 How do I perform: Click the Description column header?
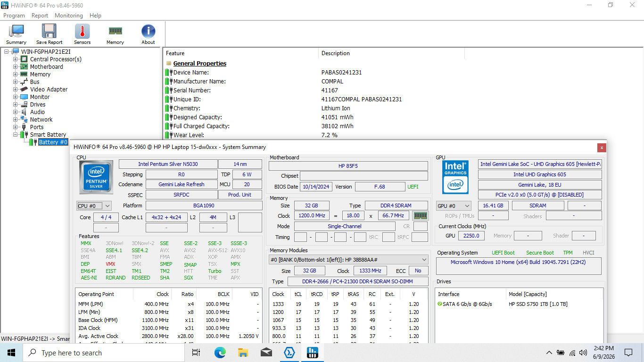coord(391,53)
